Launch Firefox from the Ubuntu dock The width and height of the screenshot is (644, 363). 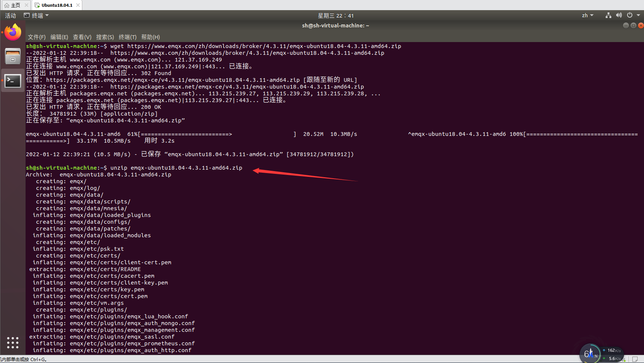13,32
